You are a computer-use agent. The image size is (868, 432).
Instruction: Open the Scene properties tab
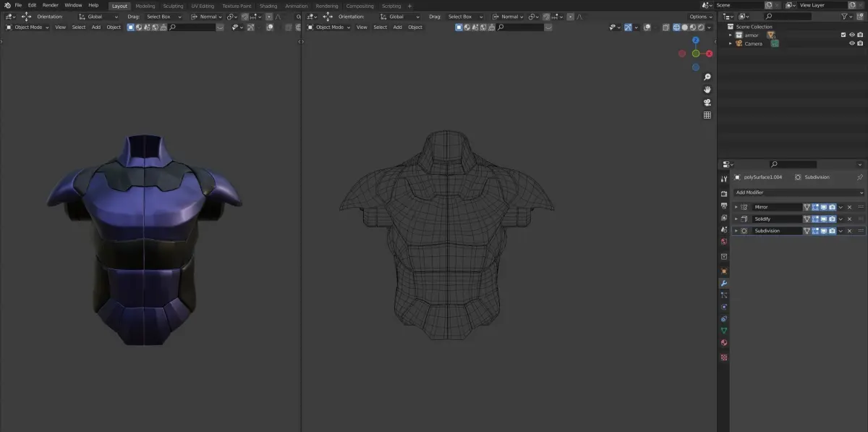pos(724,230)
